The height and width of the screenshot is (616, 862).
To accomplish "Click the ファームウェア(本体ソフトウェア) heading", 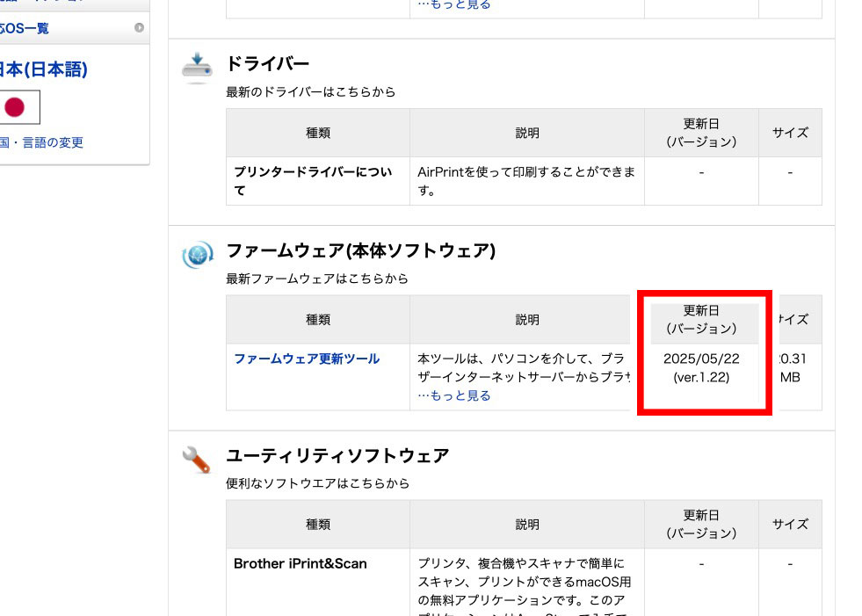I will point(361,251).
